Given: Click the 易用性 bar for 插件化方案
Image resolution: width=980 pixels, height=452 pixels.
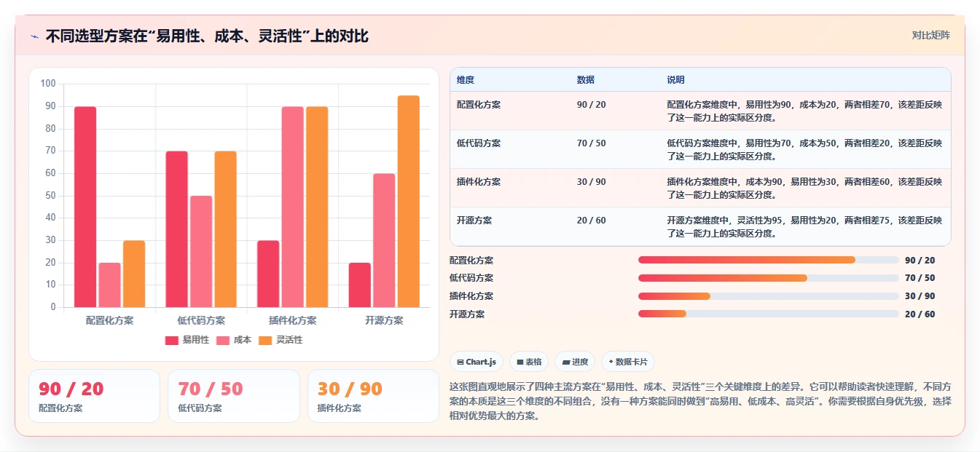Looking at the screenshot, I should coord(268,274).
